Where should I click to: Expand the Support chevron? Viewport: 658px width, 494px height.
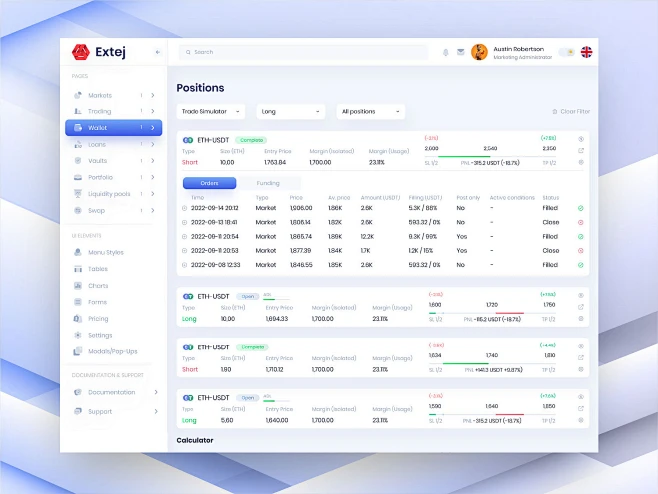point(156,411)
